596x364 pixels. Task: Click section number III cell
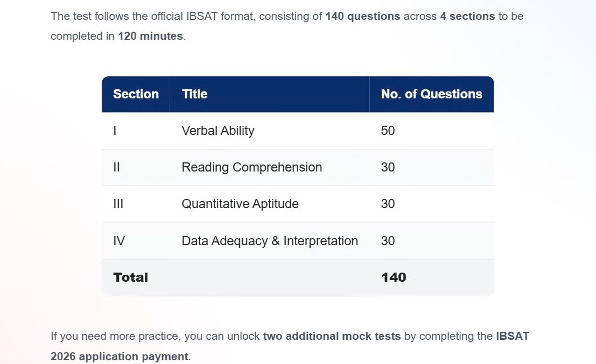pyautogui.click(x=136, y=204)
